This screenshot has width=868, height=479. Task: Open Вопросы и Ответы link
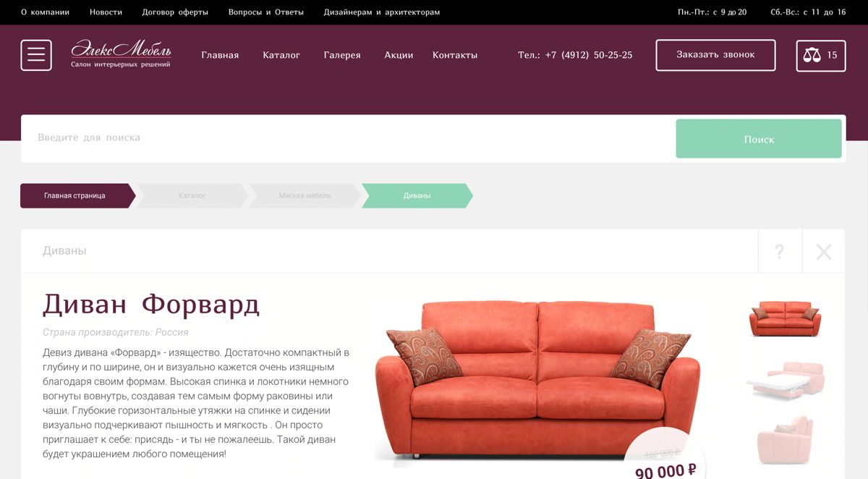click(x=266, y=12)
